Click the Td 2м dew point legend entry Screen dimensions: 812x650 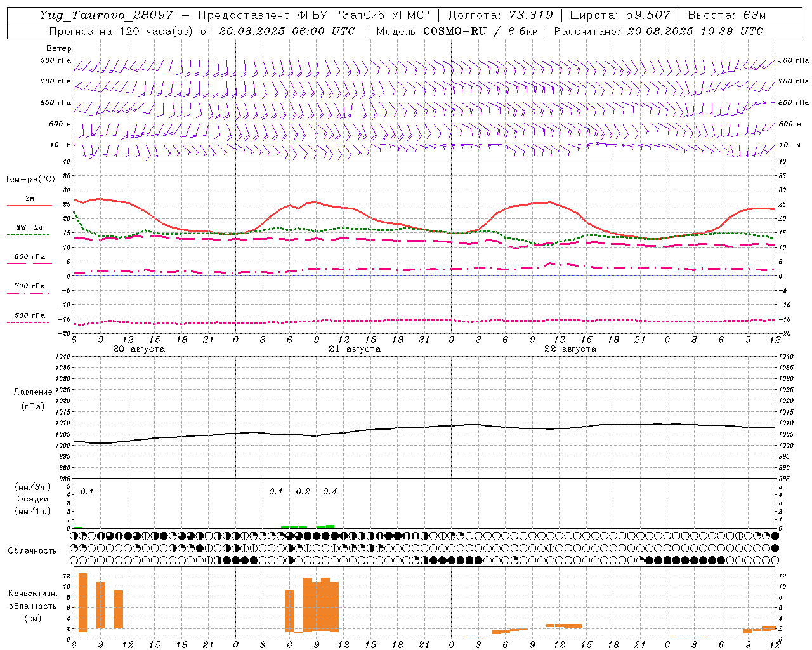pos(30,227)
